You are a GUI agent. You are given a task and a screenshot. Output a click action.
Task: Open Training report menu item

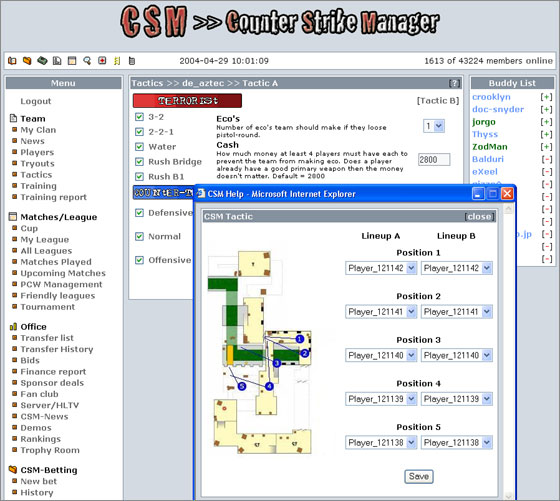click(x=54, y=197)
